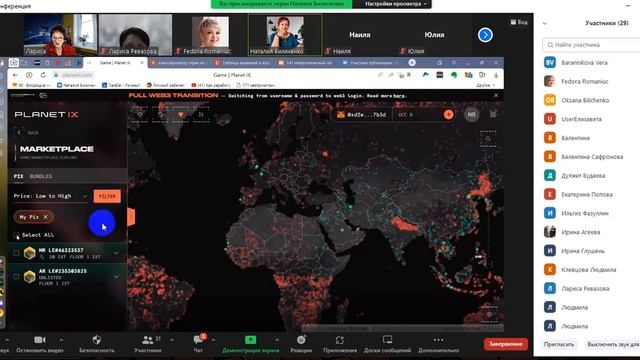Click the MetaMask fox wallet icon
Screen dimensions: 640x360
(x=341, y=115)
